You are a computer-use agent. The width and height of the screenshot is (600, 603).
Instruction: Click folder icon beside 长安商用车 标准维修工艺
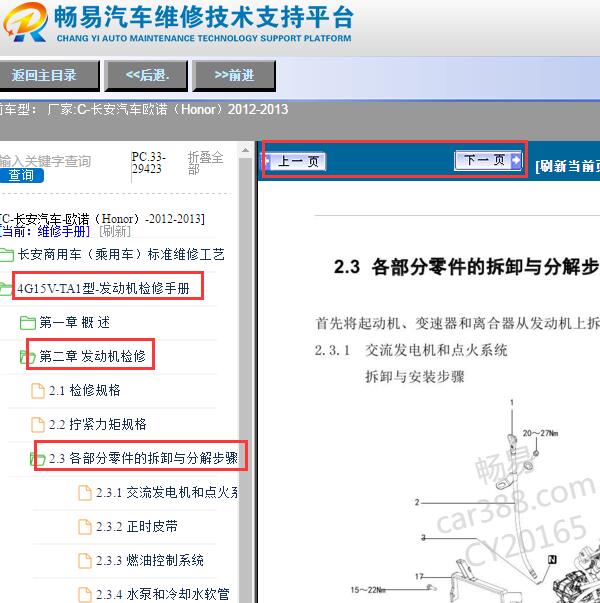click(x=7, y=255)
